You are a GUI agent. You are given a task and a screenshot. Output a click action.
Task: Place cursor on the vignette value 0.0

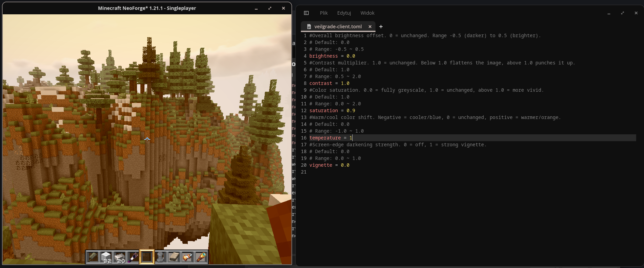pos(345,165)
